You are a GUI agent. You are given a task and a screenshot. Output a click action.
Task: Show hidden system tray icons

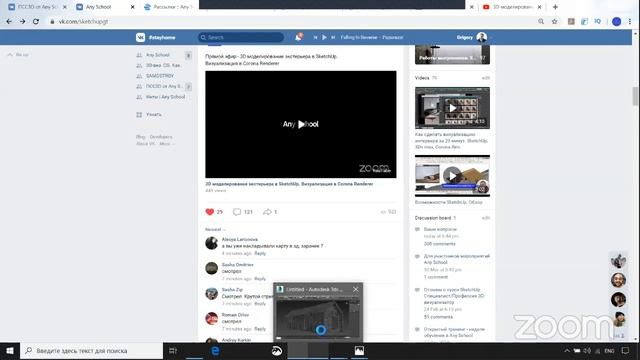click(567, 351)
